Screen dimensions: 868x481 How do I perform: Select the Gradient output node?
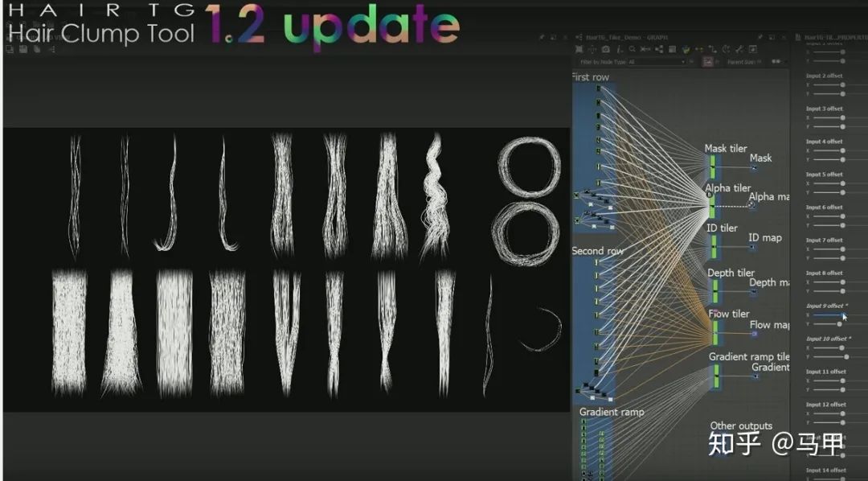(755, 376)
